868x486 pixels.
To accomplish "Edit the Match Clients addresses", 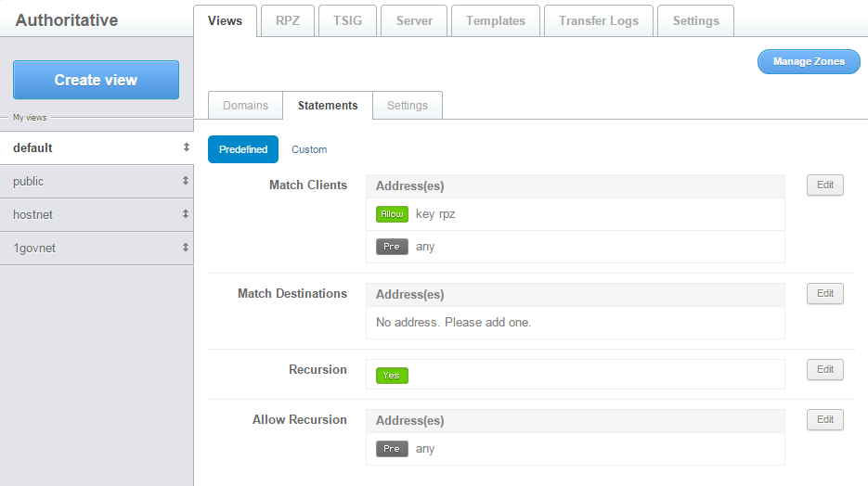I will [x=824, y=185].
